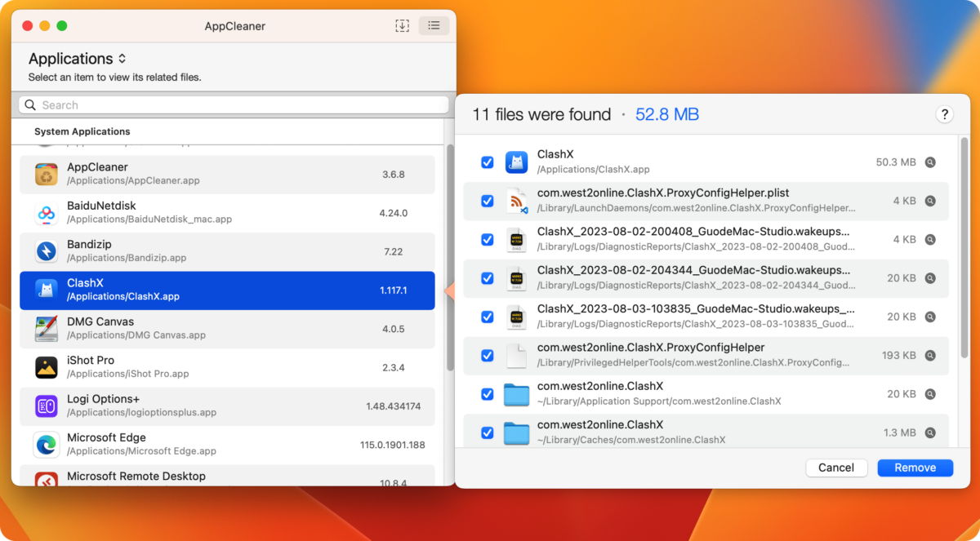Reveal the 204344 wakeups log in Finder
This screenshot has width=980, height=541.
point(929,278)
